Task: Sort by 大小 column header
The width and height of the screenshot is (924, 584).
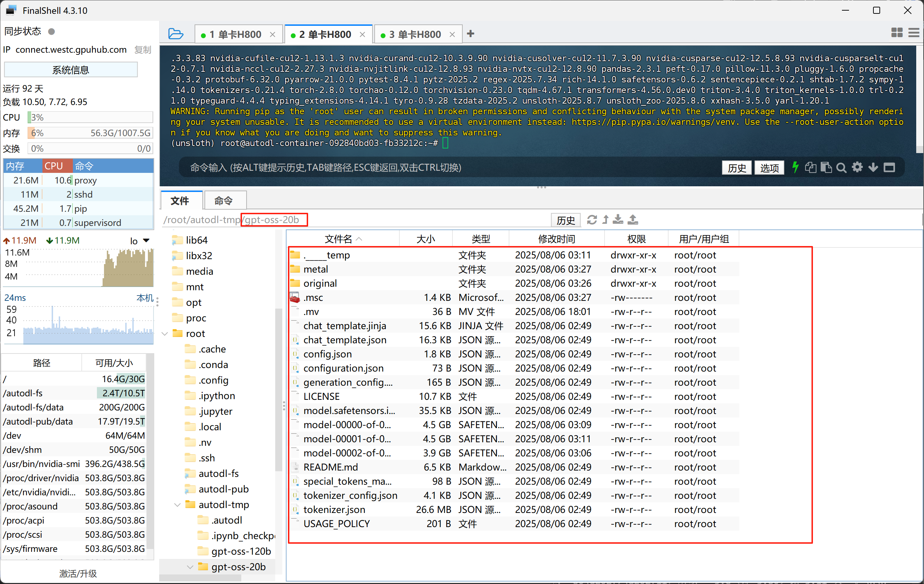Action: click(426, 239)
